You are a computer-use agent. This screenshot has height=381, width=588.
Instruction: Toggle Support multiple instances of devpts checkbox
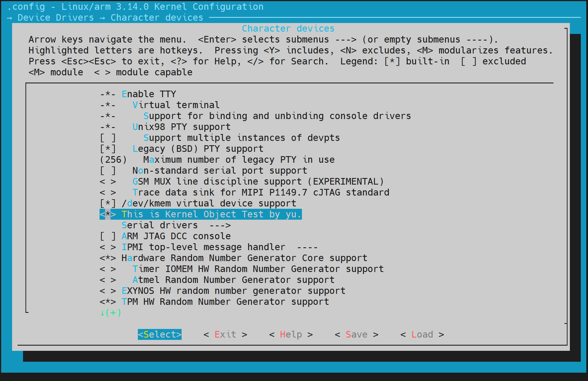point(108,138)
